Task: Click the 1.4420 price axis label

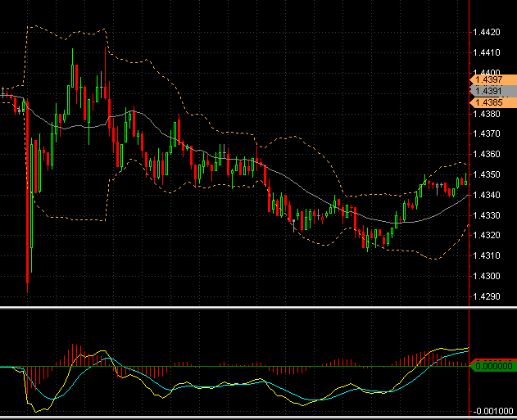Action: (487, 32)
